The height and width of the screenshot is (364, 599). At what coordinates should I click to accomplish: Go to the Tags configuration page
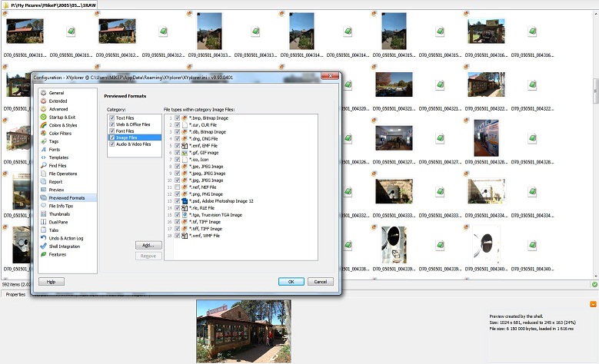[54, 141]
